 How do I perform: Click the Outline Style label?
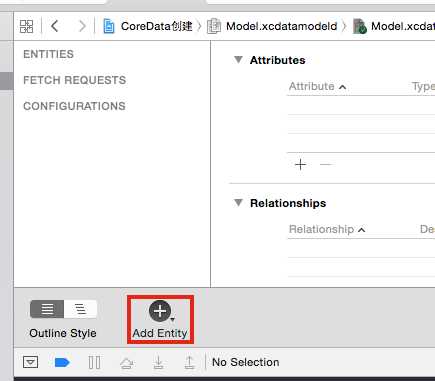[x=63, y=333]
